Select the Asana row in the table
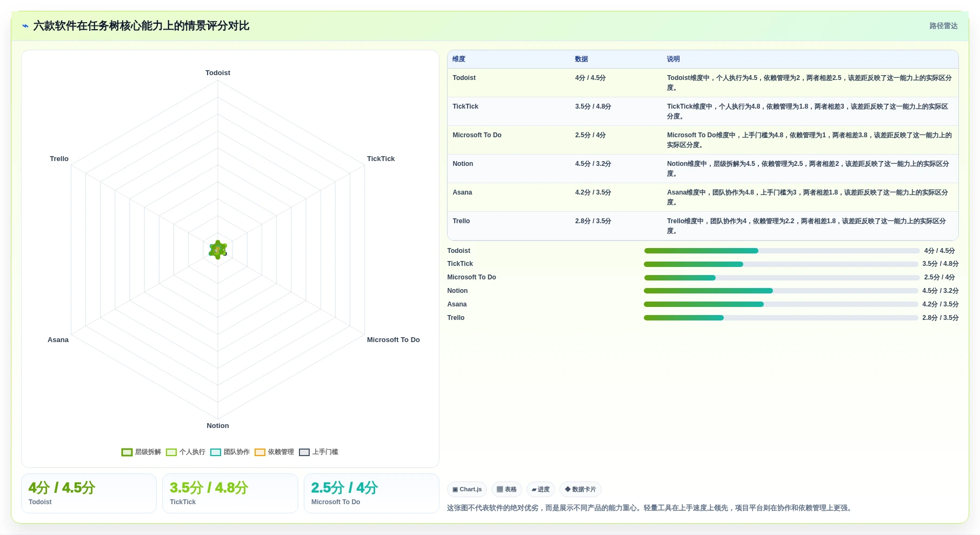The width and height of the screenshot is (980, 535). (x=703, y=197)
